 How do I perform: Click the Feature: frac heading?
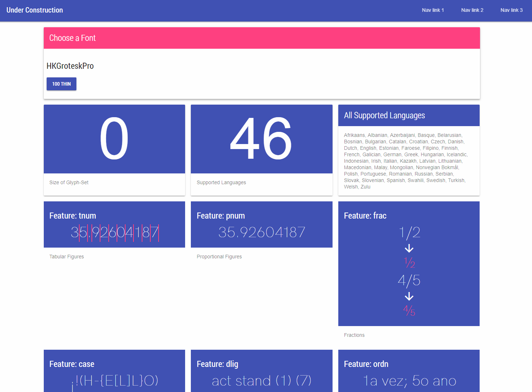[x=365, y=216]
